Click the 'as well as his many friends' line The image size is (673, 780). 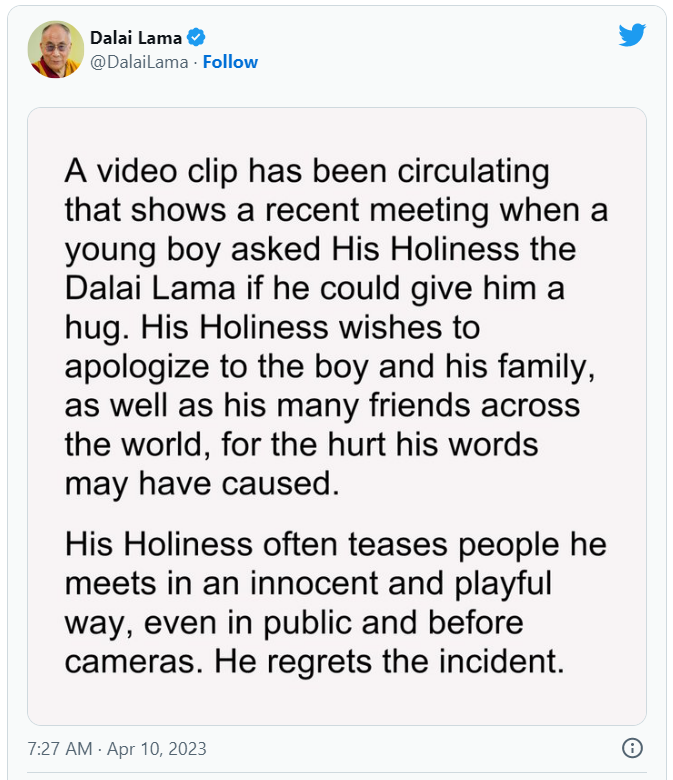[321, 405]
